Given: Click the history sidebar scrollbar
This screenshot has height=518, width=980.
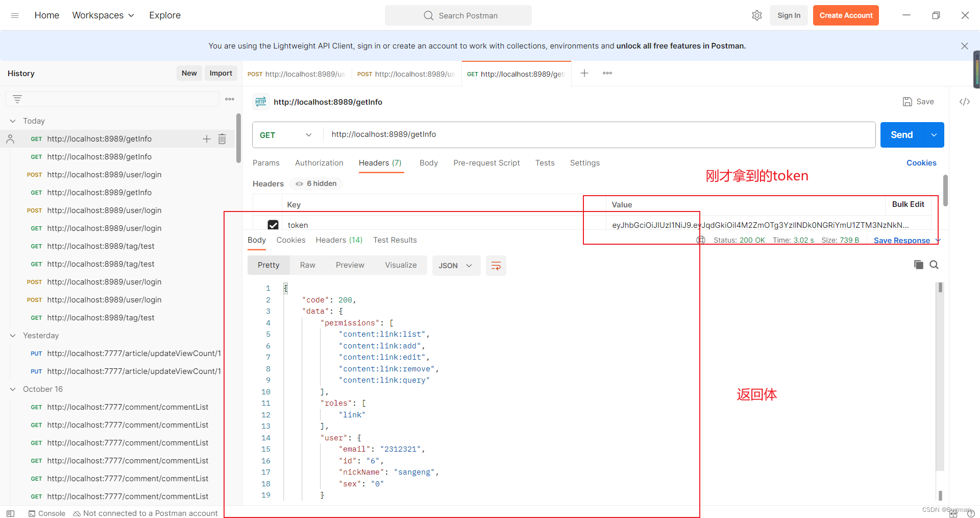Looking at the screenshot, I should click(238, 138).
